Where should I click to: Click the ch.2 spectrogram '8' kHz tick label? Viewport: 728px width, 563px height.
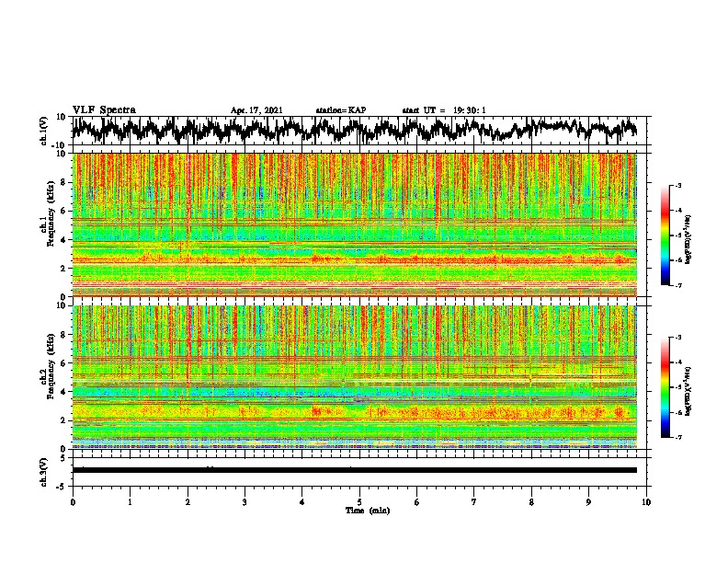[x=63, y=335]
